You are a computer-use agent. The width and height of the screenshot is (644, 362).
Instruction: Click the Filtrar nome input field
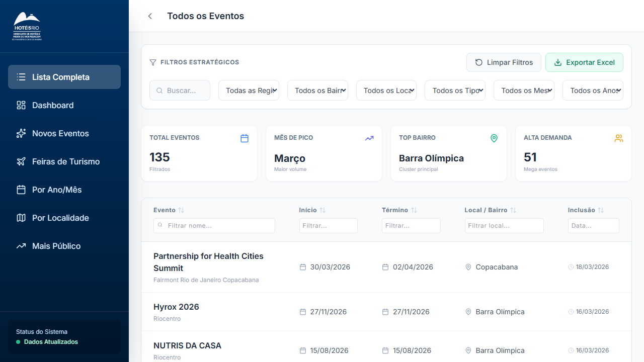214,226
